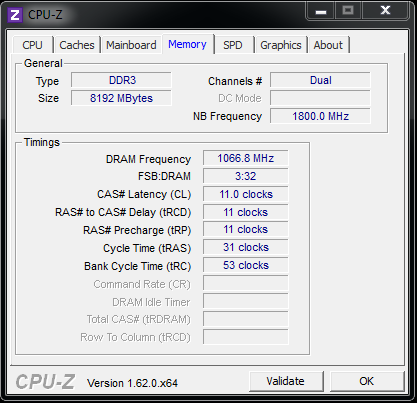This screenshot has width=417, height=403.
Task: Select the 31 clocks tRAS value
Action: tap(246, 247)
